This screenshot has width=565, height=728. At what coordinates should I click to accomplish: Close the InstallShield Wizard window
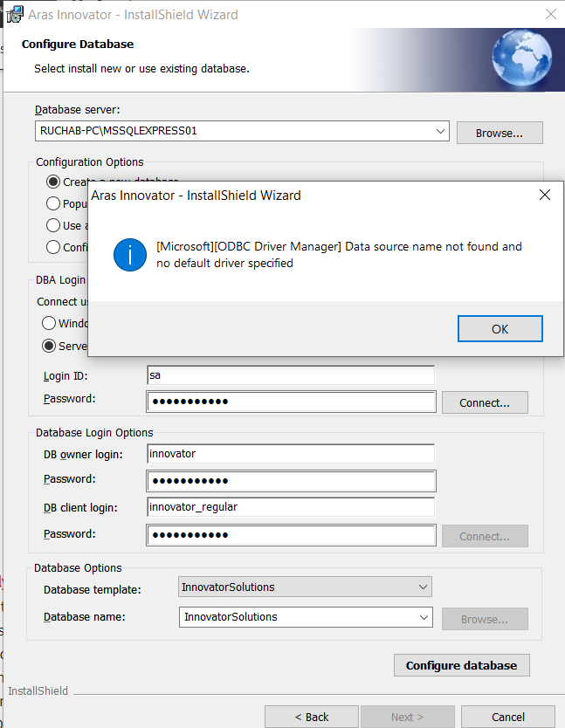[x=548, y=14]
